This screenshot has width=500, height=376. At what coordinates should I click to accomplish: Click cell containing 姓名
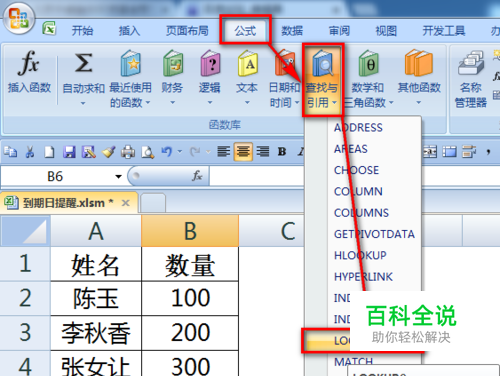coord(96,264)
